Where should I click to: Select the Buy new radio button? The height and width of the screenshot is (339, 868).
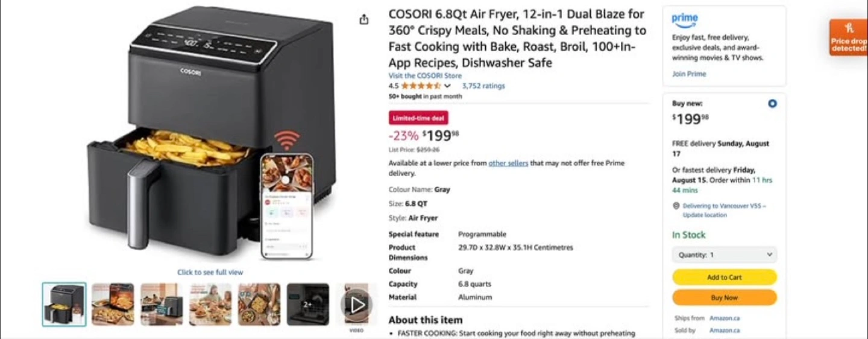pyautogui.click(x=772, y=104)
